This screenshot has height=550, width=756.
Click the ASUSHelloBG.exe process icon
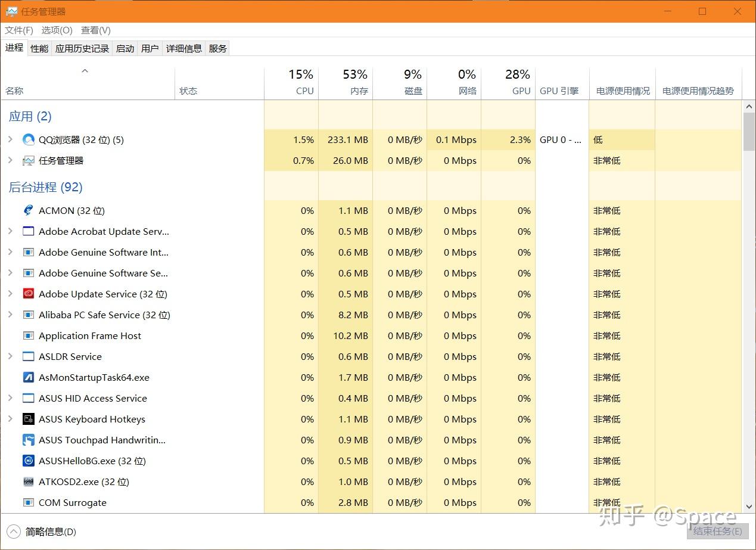(x=28, y=461)
